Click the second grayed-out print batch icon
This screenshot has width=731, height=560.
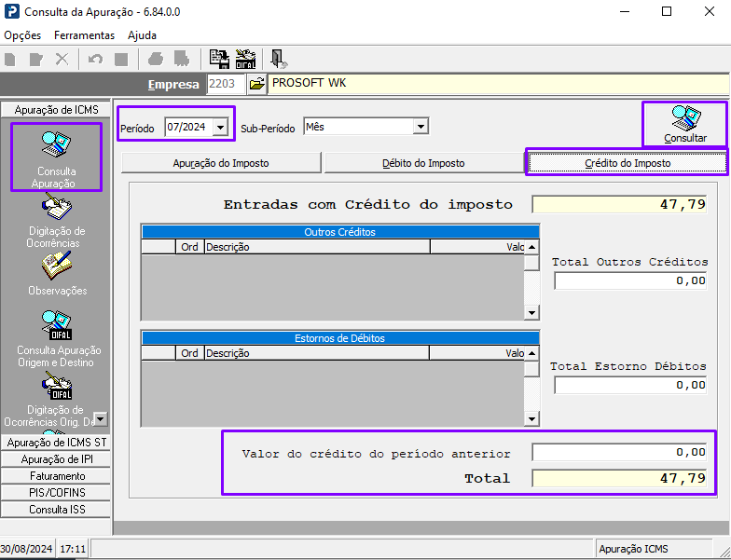(182, 60)
